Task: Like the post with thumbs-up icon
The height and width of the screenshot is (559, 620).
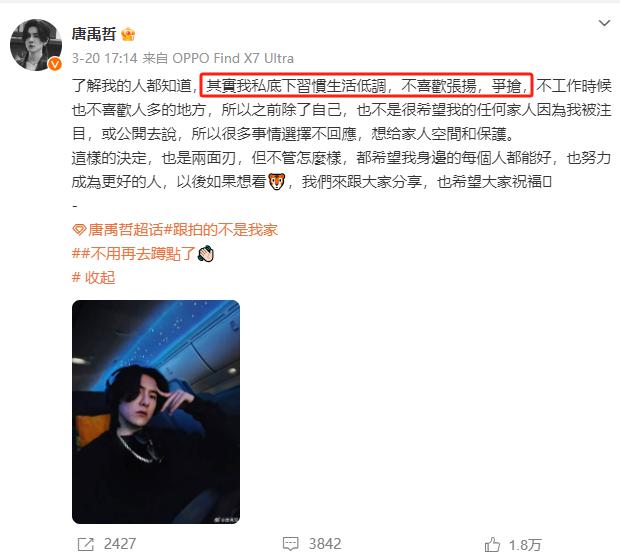Action: (492, 544)
